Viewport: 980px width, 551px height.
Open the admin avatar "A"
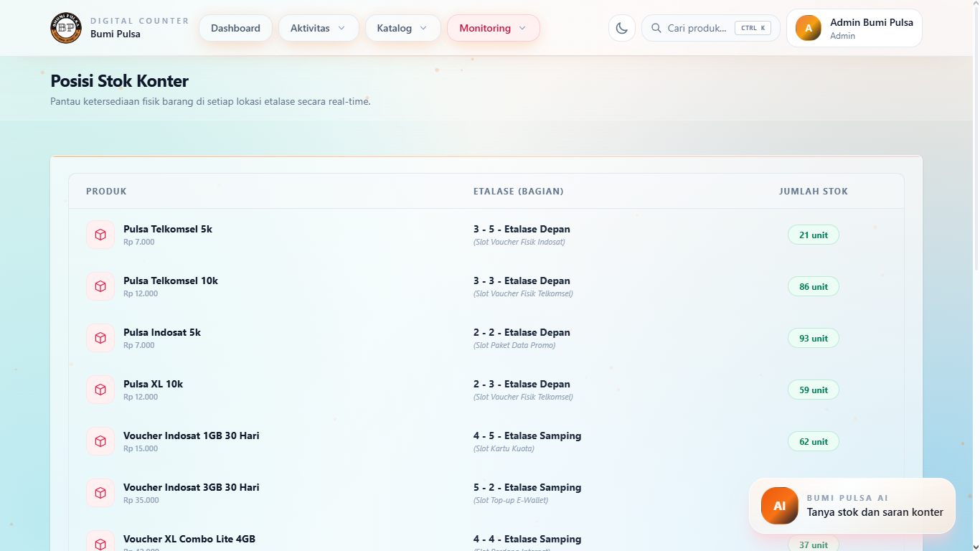point(809,28)
